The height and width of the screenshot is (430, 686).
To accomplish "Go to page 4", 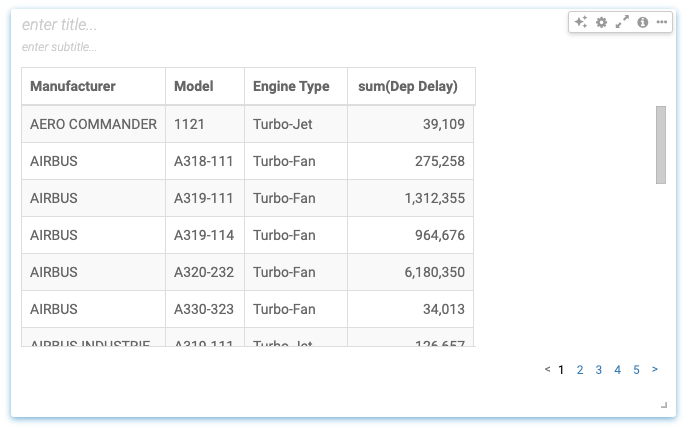I will pyautogui.click(x=617, y=370).
